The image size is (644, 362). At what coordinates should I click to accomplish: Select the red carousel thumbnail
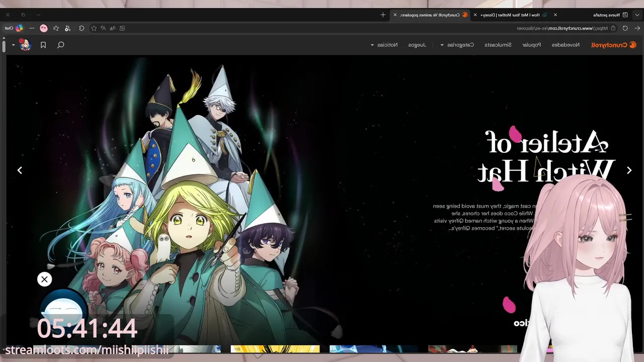coord(472,349)
